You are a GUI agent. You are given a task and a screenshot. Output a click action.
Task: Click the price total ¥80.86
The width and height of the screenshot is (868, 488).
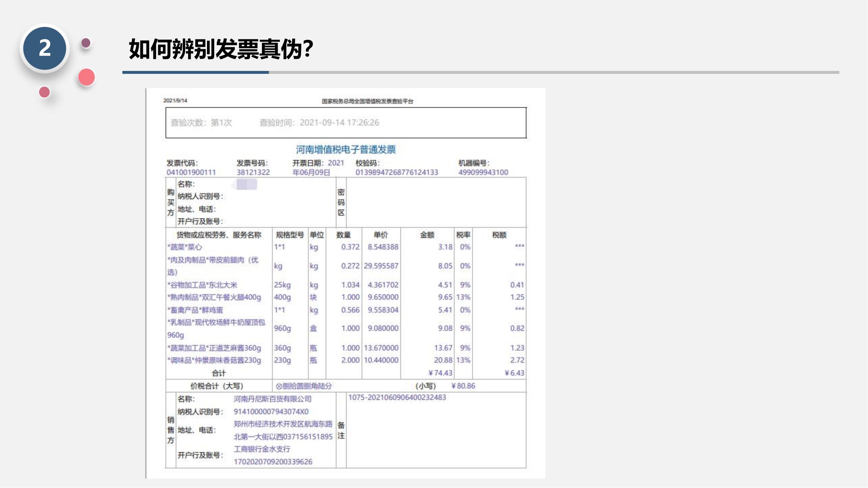click(x=463, y=386)
